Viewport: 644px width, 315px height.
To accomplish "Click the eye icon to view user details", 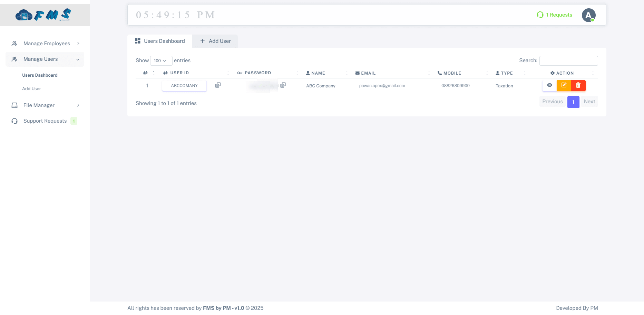I will [x=550, y=85].
